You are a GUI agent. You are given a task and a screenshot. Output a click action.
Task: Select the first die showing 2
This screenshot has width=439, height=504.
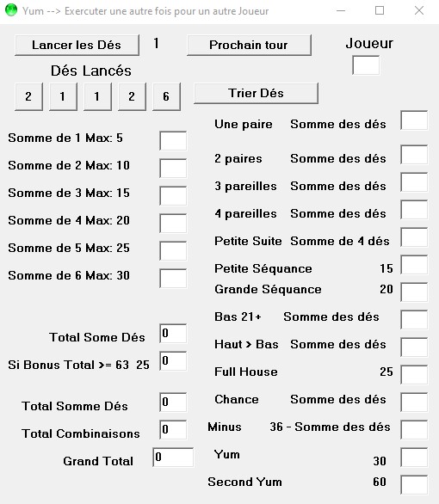(x=28, y=96)
